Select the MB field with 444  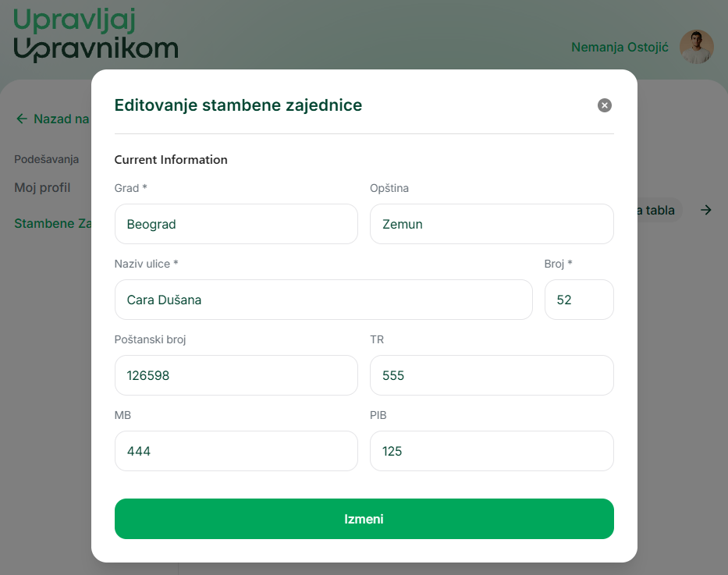236,451
